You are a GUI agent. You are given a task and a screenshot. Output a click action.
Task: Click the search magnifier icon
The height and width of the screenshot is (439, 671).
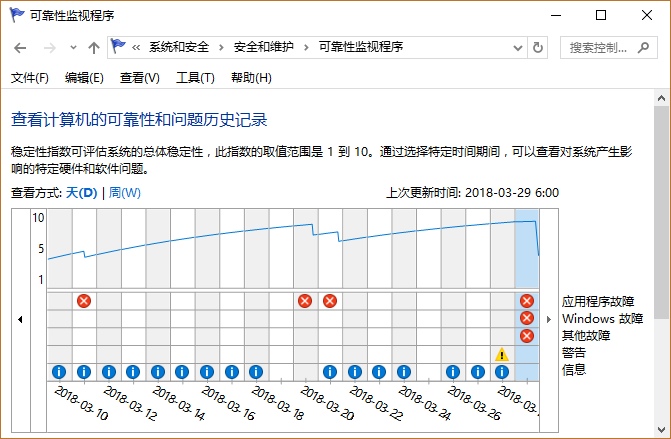pyautogui.click(x=643, y=47)
